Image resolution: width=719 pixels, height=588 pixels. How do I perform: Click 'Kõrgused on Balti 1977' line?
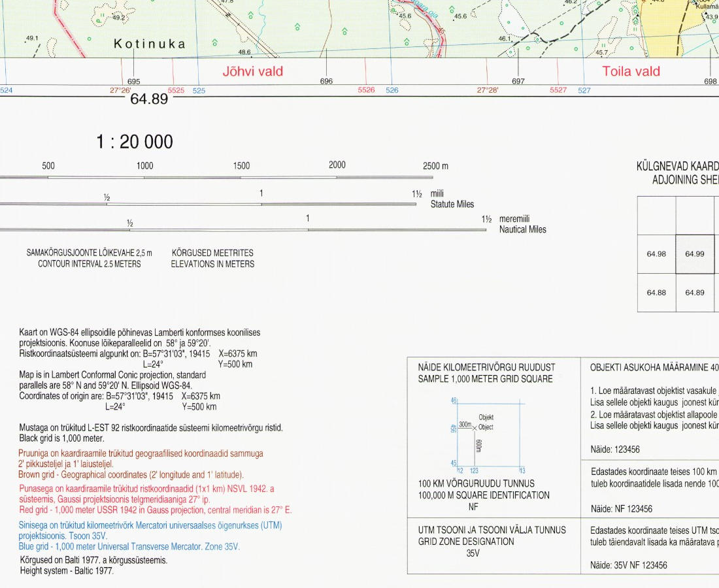[x=93, y=560]
